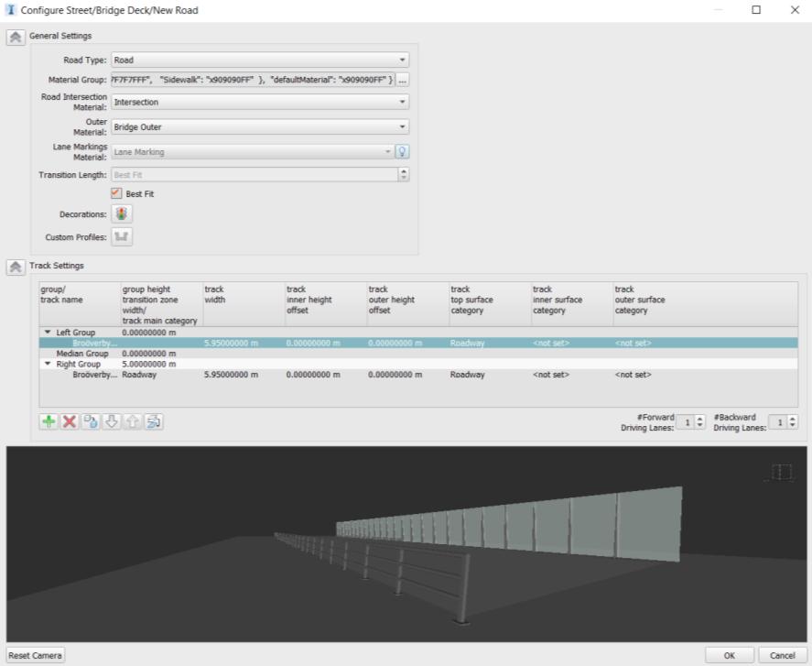The width and height of the screenshot is (812, 666).
Task: Select the highlighted Left Group Brooverby track row
Action: click(418, 344)
